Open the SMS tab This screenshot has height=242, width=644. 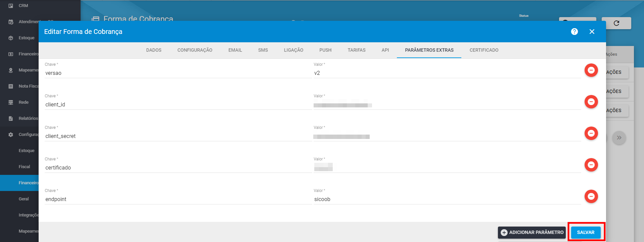tap(263, 50)
